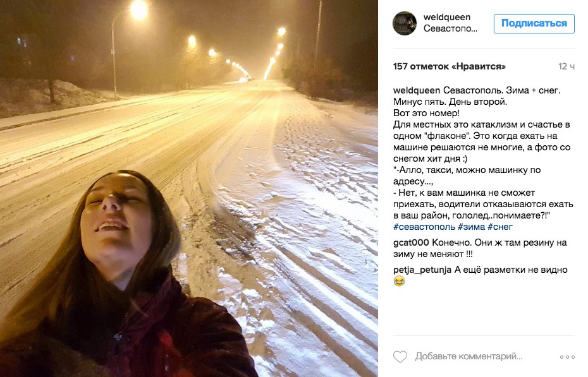Open the #зима hashtag
This screenshot has height=377, width=588.
[x=471, y=227]
